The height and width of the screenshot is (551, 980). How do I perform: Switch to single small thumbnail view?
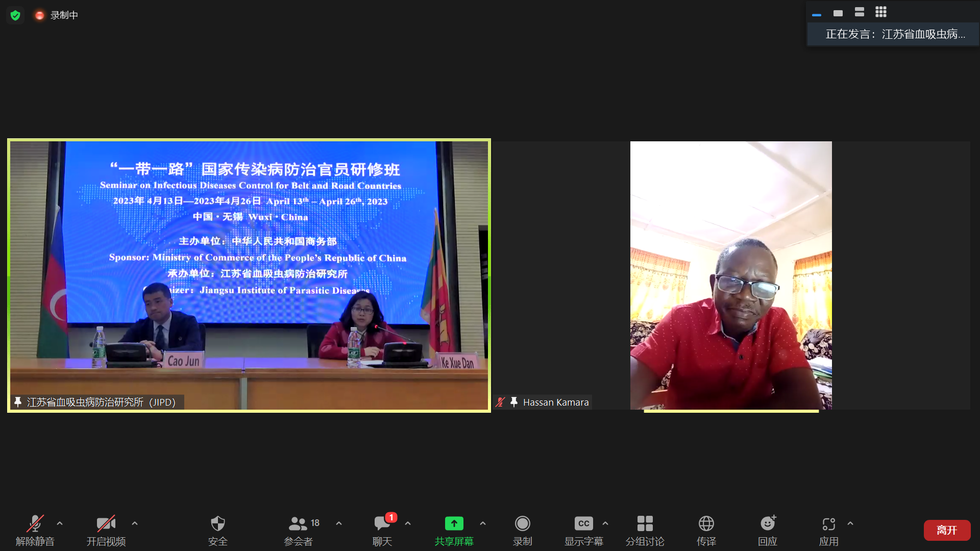[838, 13]
